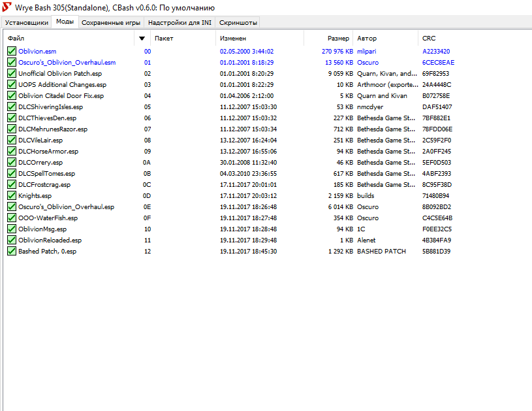The height and width of the screenshot is (411, 532).
Task: Select the Unofficial Oblivion Patch.esp file name
Action: click(x=60, y=74)
